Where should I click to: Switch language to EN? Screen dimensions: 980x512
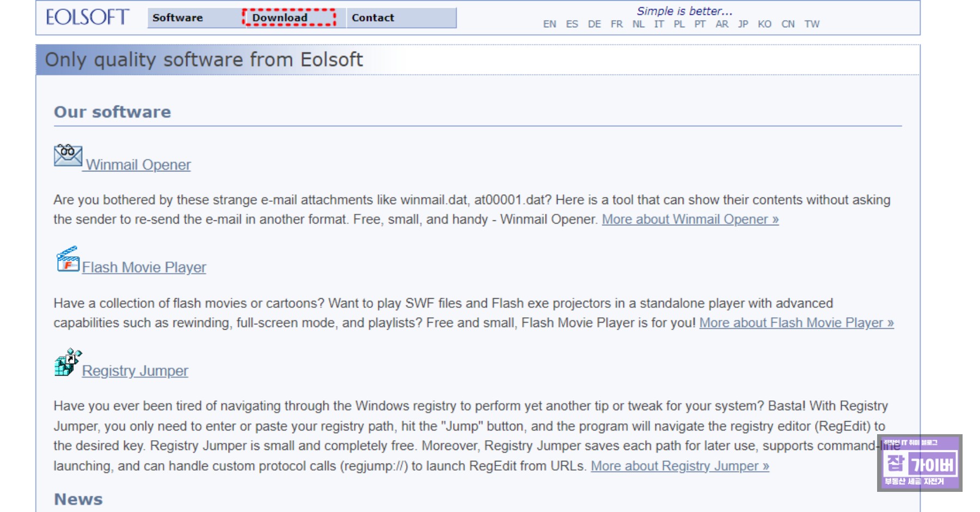[x=549, y=24]
